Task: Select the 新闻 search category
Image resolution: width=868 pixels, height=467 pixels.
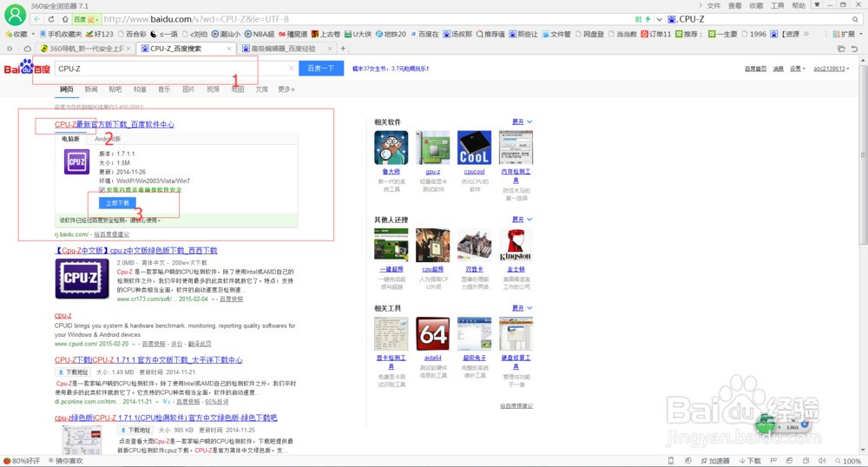Action: [x=91, y=89]
